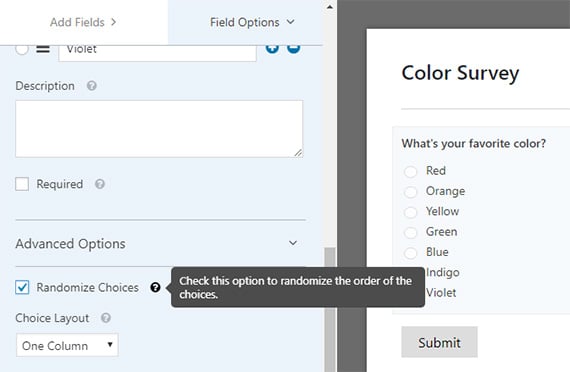
Task: Click the add choice plus icon beside Violet
Action: (272, 49)
